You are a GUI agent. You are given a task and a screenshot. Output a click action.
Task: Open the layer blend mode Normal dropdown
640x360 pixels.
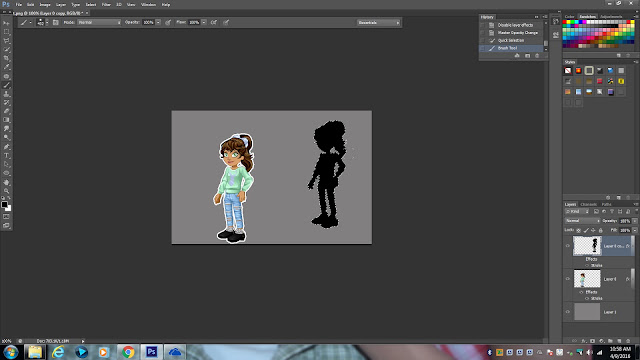coord(582,221)
